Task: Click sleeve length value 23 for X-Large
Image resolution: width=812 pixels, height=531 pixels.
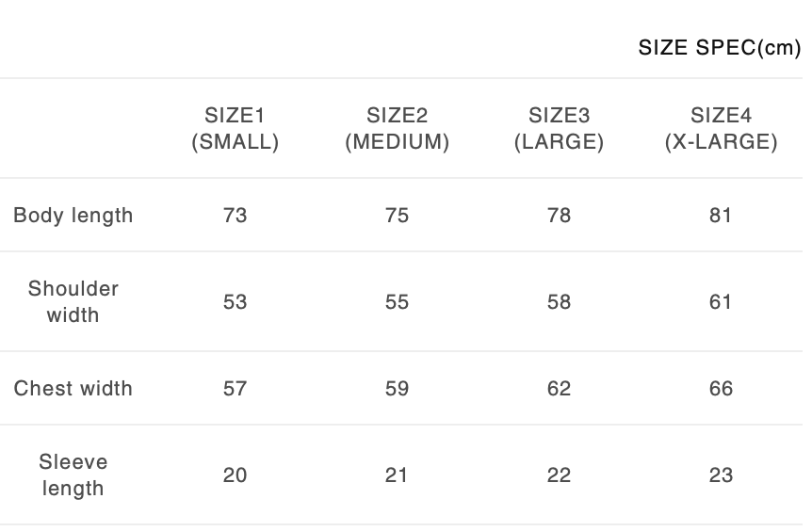Action: (x=721, y=475)
